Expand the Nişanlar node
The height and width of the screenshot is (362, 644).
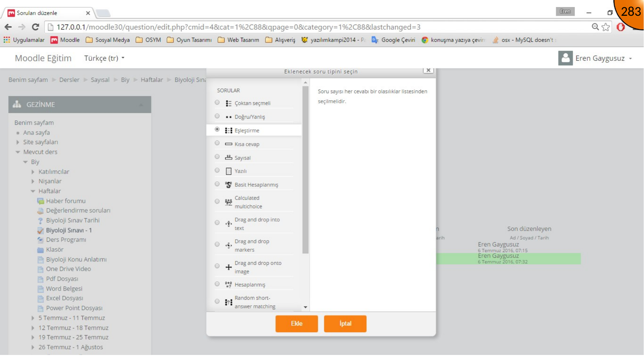[33, 181]
